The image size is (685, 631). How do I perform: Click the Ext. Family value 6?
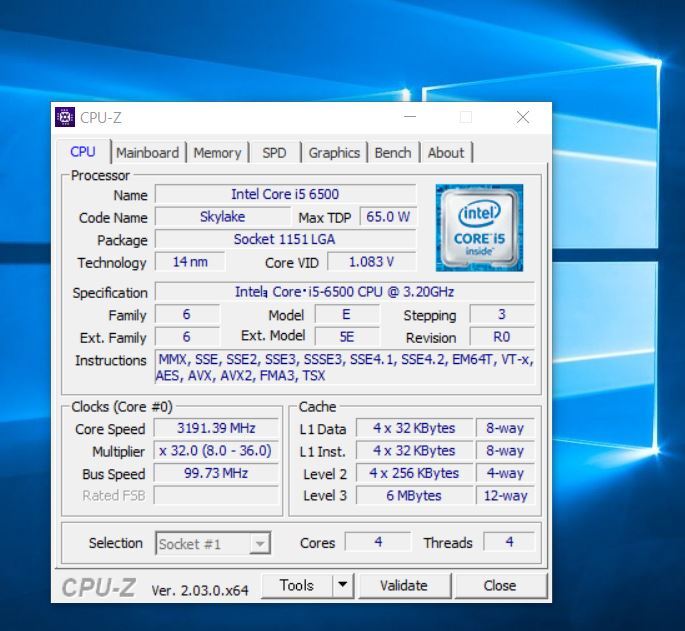coord(187,337)
